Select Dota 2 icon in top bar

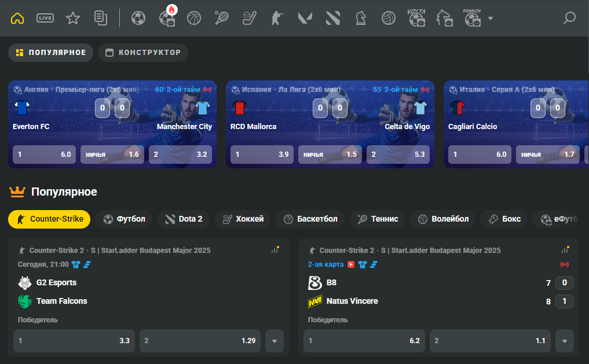[x=333, y=18]
